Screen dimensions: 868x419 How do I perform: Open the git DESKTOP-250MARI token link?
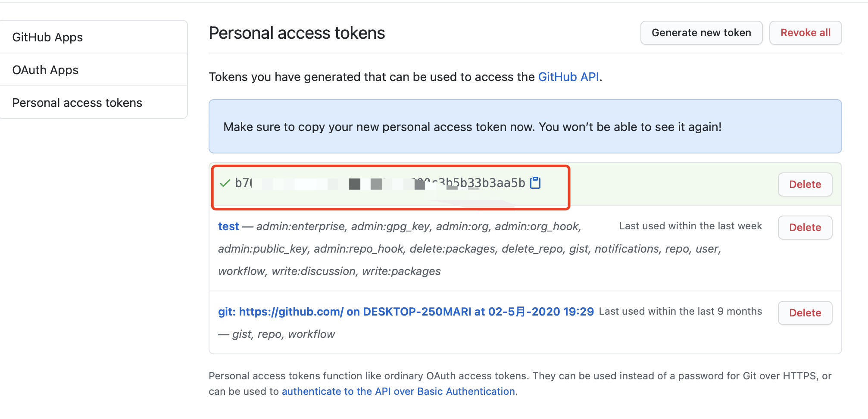(406, 312)
